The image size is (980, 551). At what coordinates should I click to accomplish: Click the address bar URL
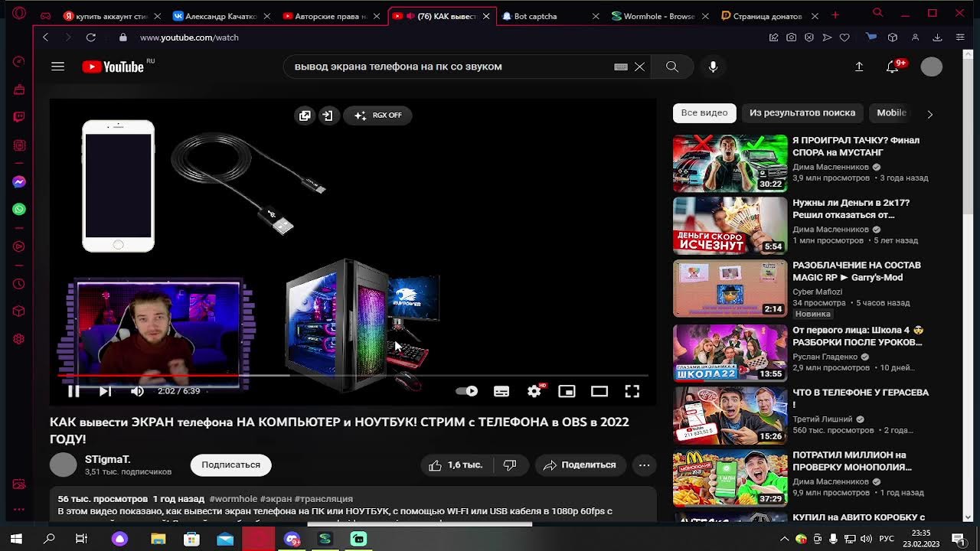(189, 37)
